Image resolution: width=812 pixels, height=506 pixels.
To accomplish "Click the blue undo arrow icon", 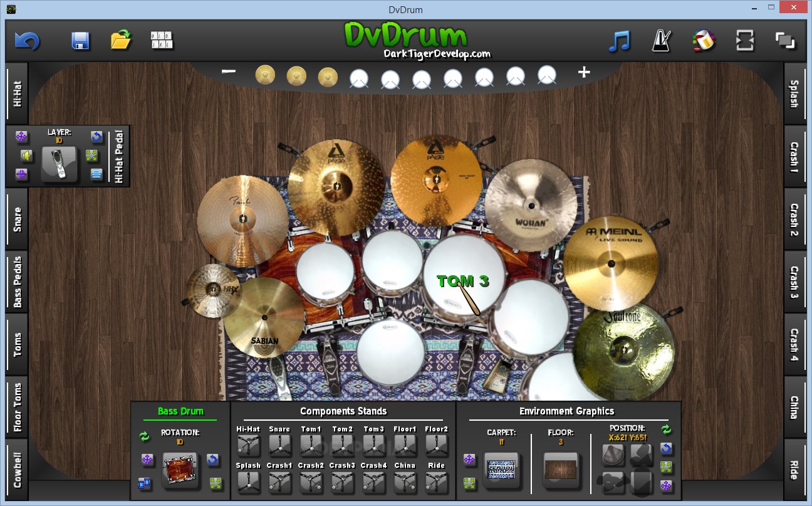I will pos(27,41).
